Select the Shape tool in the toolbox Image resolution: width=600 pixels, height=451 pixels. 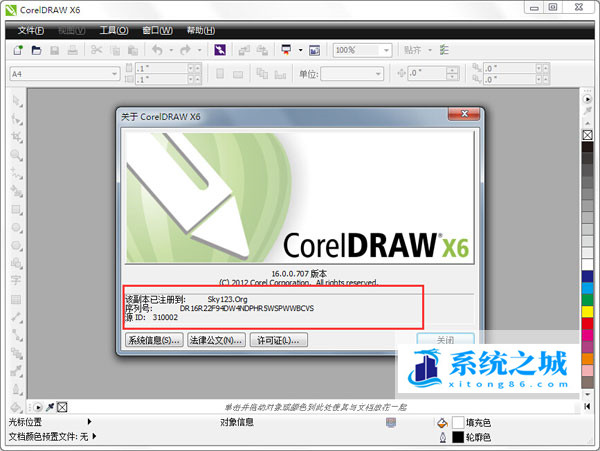(16, 119)
